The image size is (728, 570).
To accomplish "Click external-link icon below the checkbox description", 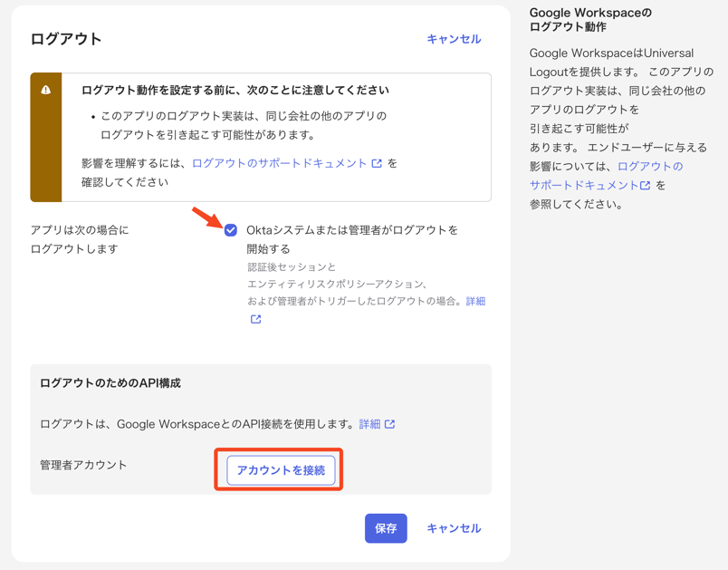I will 255,319.
